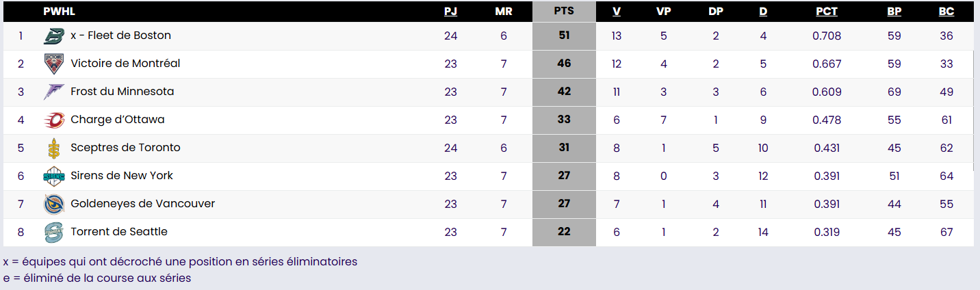Click the Sirens de New York logo
The height and width of the screenshot is (290, 980).
(53, 176)
